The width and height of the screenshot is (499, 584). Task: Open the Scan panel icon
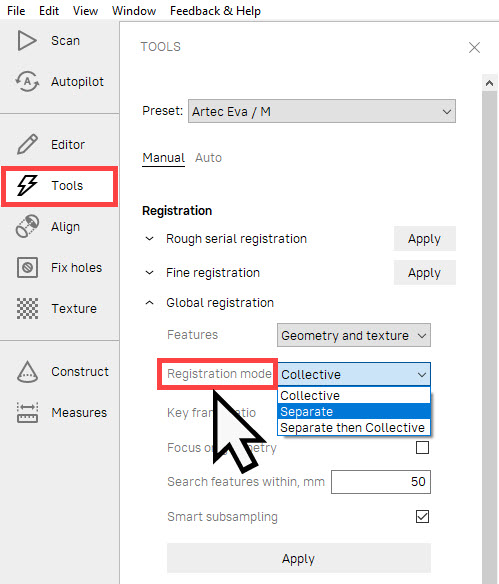pos(27,41)
